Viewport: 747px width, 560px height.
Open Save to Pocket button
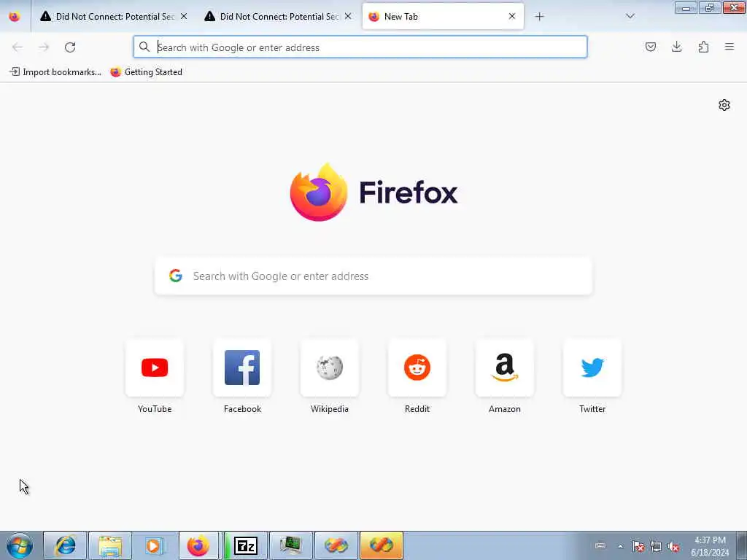point(651,47)
